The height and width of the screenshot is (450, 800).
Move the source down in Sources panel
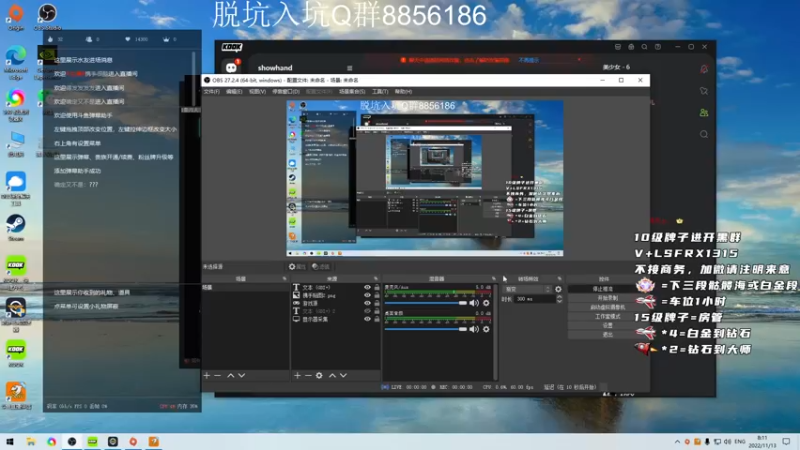[343, 376]
